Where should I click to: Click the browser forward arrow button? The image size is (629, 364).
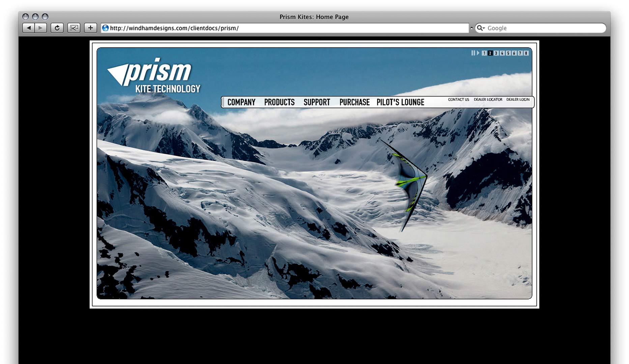(40, 28)
